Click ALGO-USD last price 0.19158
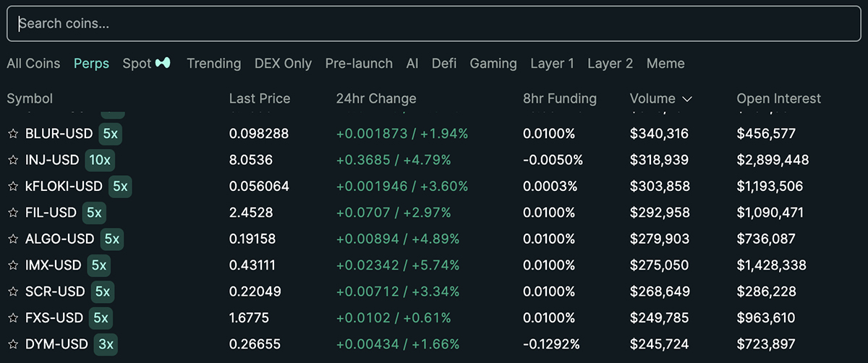The image size is (868, 363). [252, 239]
